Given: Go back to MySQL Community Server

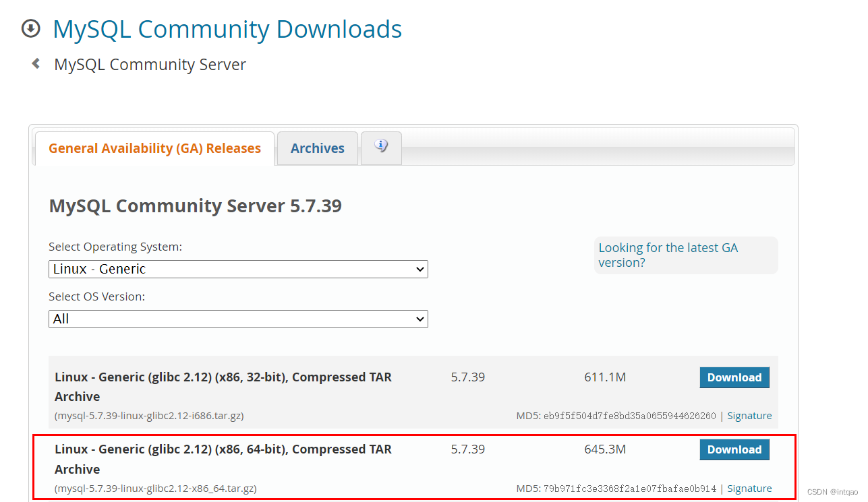Looking at the screenshot, I should 150,65.
